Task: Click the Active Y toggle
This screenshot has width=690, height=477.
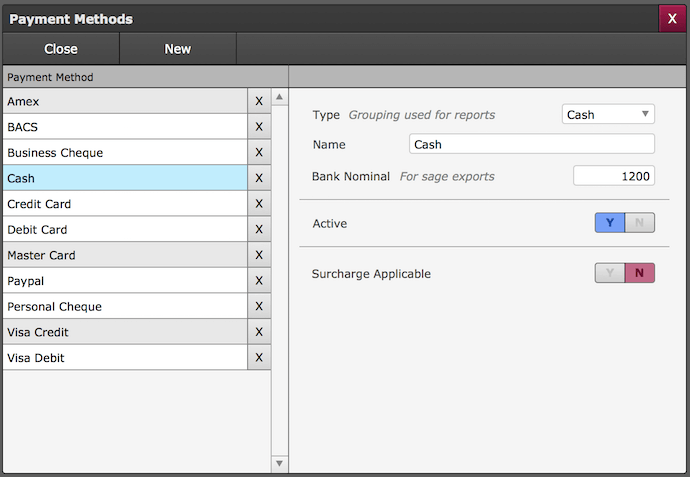Action: 610,223
